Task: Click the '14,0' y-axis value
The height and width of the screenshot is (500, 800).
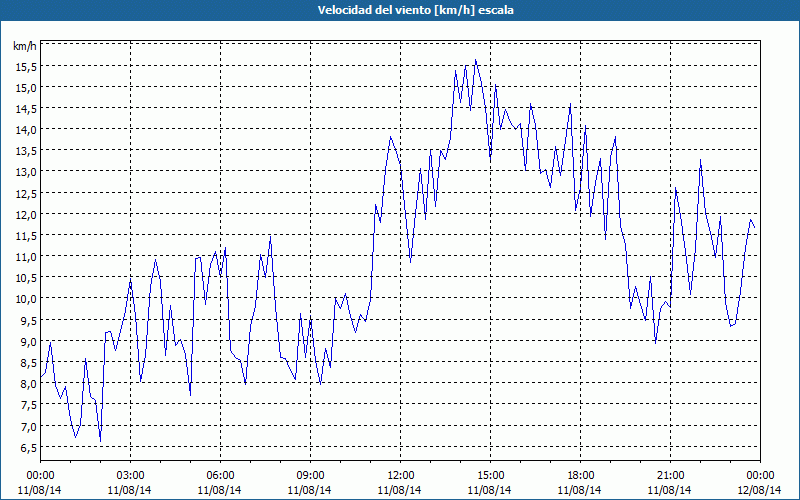Action: (x=27, y=130)
